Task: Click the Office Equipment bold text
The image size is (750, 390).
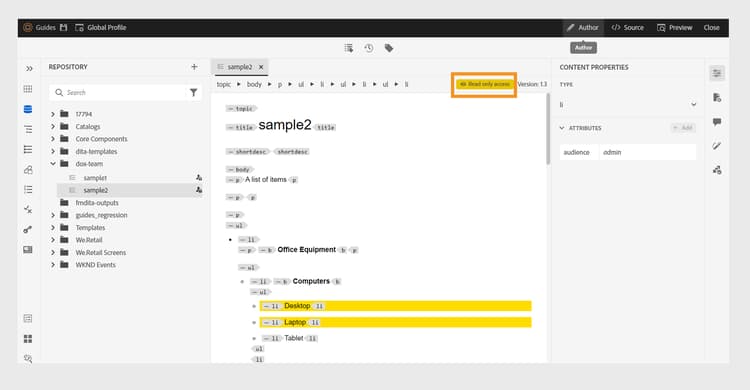Action: pos(307,249)
